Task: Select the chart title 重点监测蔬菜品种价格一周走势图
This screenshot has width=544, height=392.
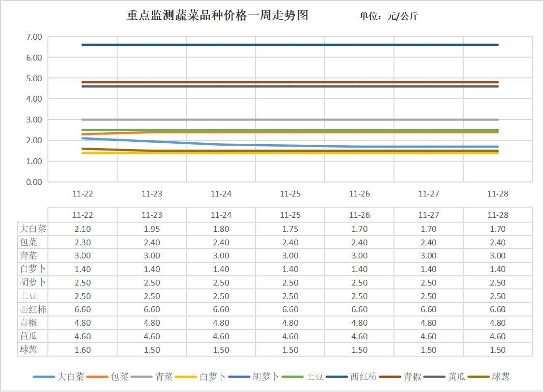Action: pyautogui.click(x=217, y=16)
